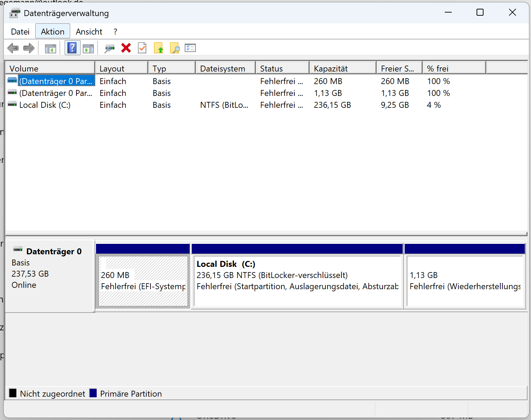531x420 pixels.
Task: Open the Ansicht menu
Action: [x=89, y=32]
